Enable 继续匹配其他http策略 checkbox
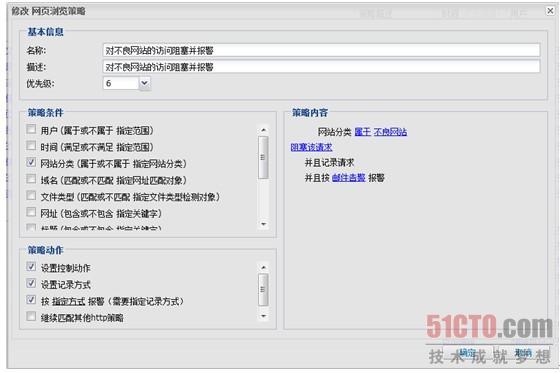This screenshot has height=373, width=560. coord(31,317)
